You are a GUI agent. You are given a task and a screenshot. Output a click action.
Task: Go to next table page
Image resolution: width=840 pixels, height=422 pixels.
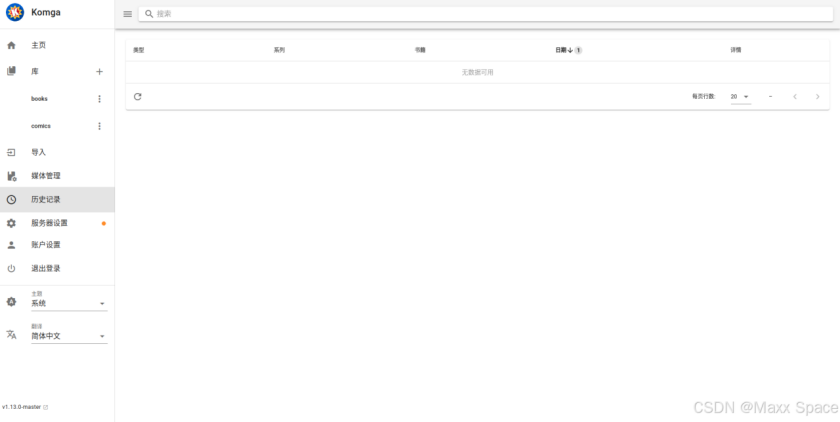tap(818, 96)
